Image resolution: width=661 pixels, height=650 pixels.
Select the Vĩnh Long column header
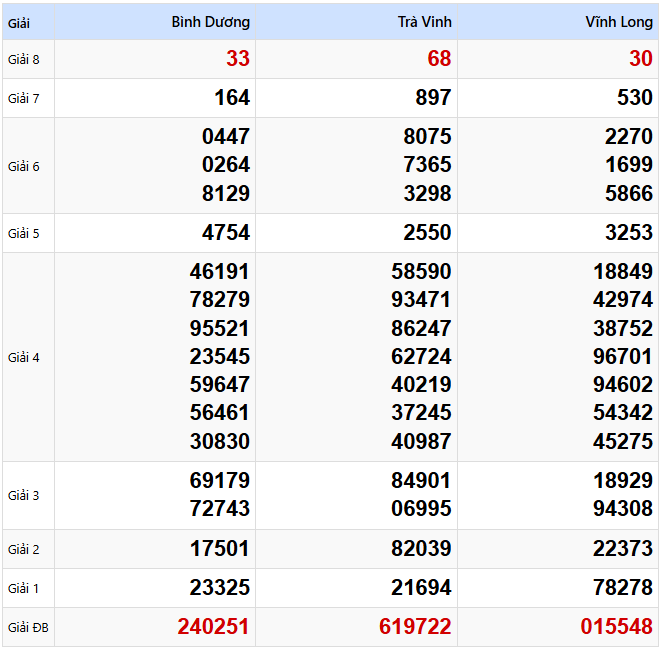pyautogui.click(x=618, y=21)
